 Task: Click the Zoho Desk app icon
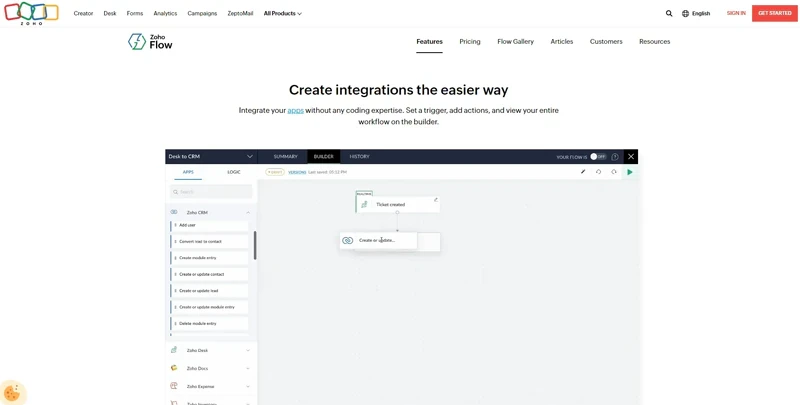(174, 350)
